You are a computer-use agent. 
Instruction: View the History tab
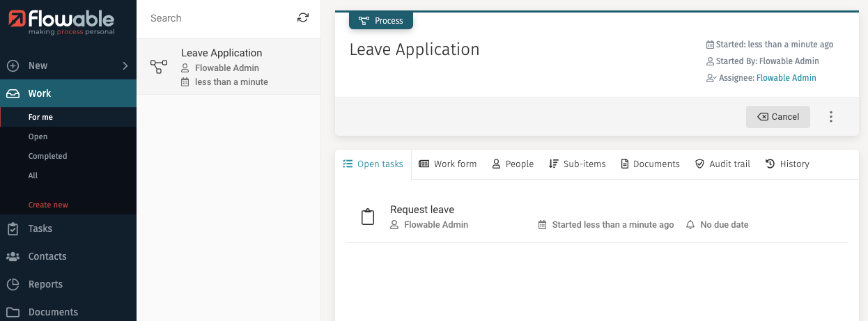(787, 164)
